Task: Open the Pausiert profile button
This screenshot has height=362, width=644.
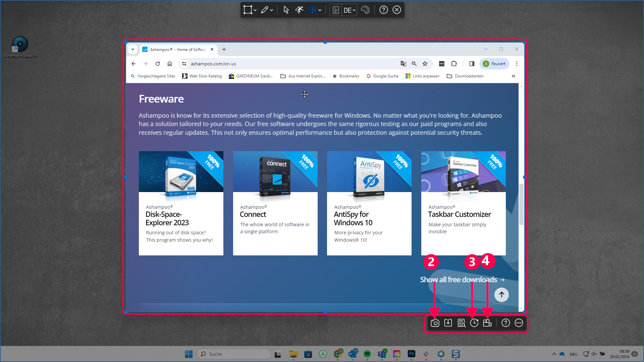Action: 494,64
